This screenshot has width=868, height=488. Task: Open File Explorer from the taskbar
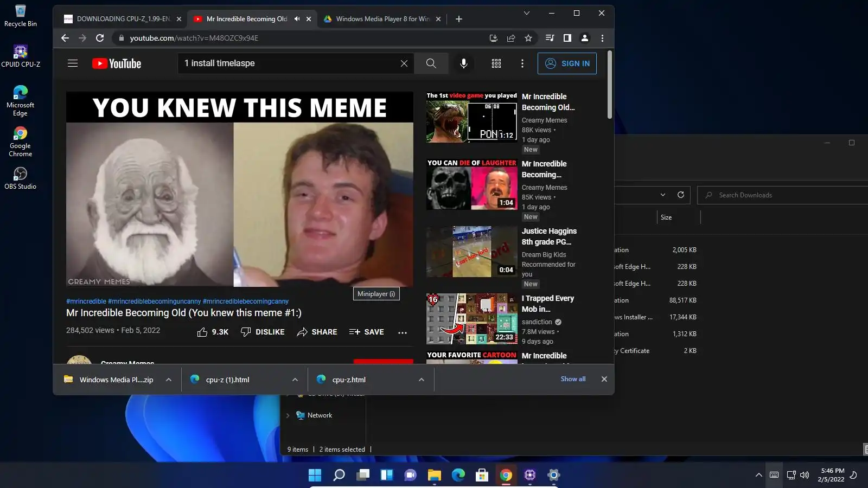435,476
